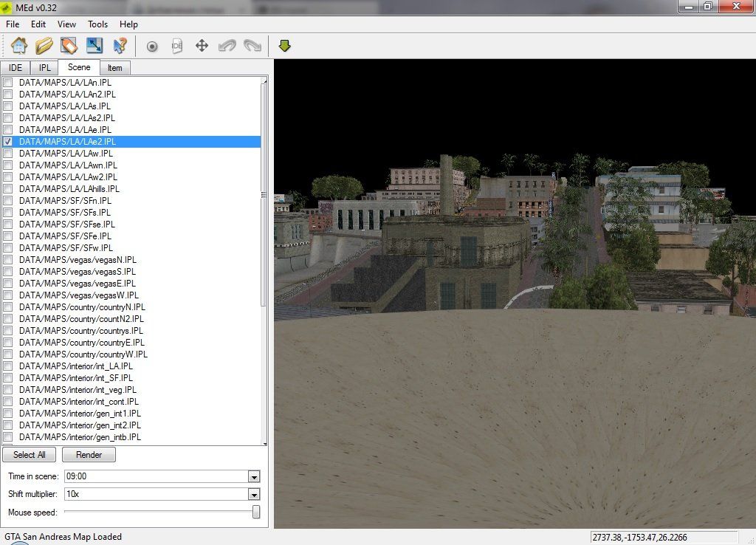Viewport: 756px width, 545px height.
Task: Select the Scene tab
Action: coord(78,67)
